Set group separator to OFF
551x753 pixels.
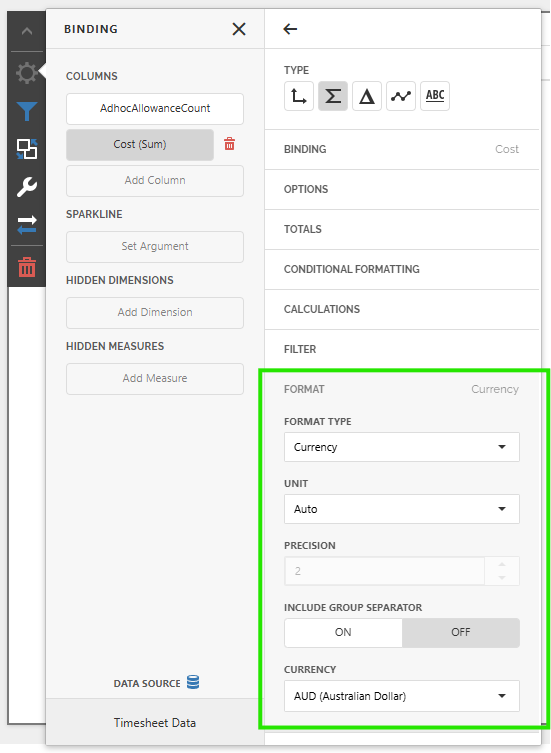click(461, 632)
